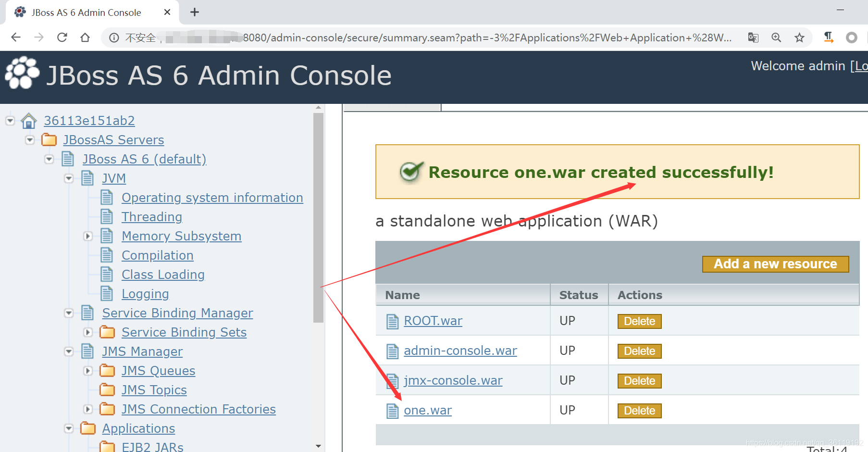
Task: Go to browser home page icon
Action: 85,38
